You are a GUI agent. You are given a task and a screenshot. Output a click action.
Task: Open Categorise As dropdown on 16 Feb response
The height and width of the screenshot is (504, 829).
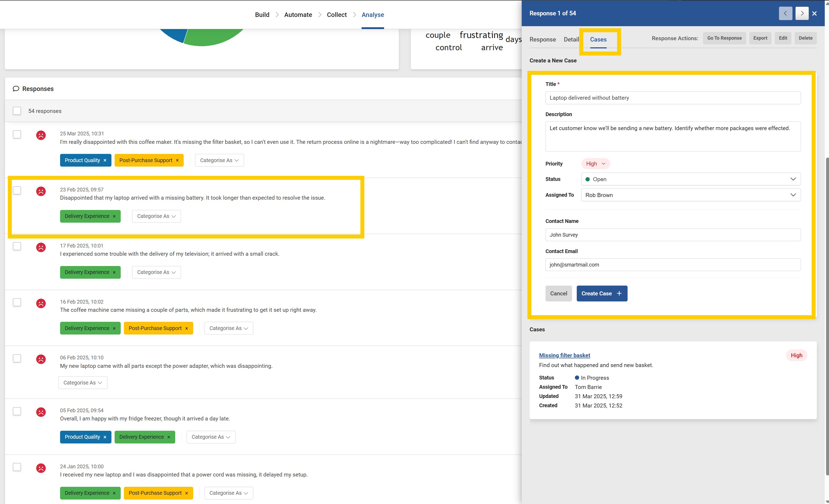coord(229,328)
